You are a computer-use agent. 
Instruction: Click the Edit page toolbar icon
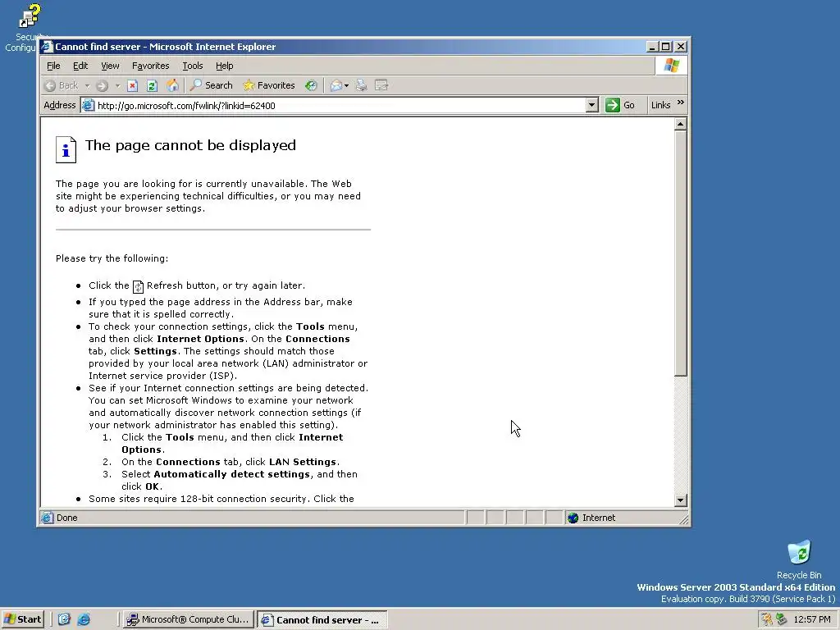pyautogui.click(x=381, y=85)
